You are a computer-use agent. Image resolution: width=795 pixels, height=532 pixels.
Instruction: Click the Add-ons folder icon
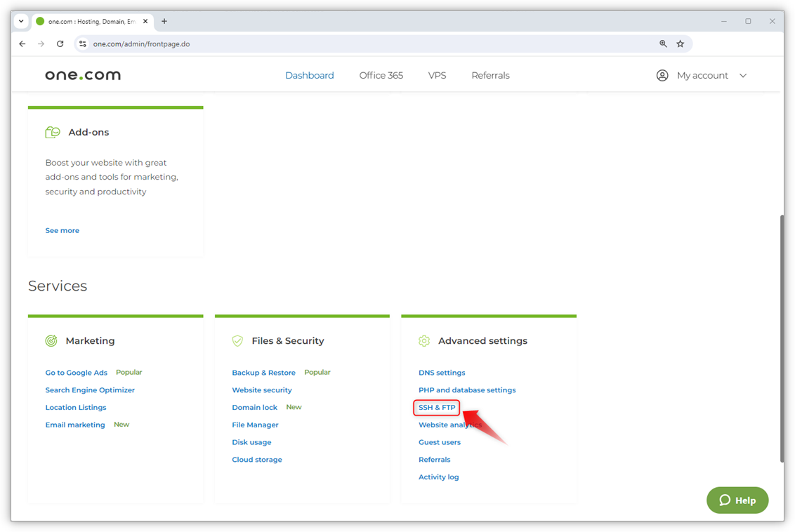pyautogui.click(x=53, y=131)
